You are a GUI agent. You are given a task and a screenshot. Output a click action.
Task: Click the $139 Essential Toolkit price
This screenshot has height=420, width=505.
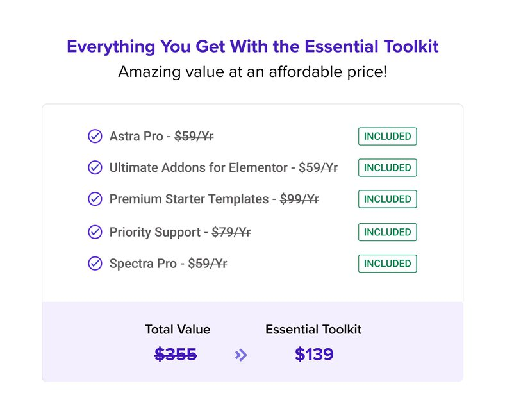click(x=314, y=354)
